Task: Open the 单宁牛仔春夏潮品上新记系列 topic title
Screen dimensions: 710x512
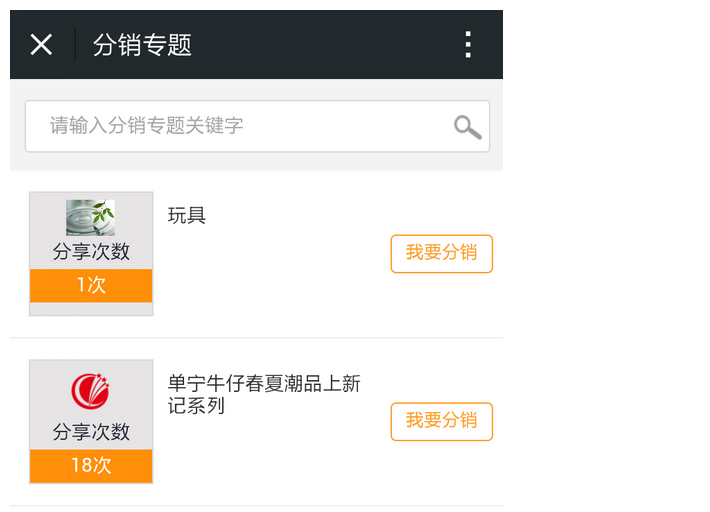Action: pos(264,395)
